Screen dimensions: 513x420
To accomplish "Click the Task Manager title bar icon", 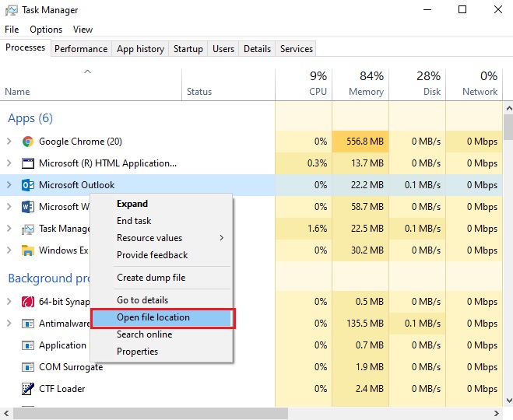I will (x=12, y=10).
